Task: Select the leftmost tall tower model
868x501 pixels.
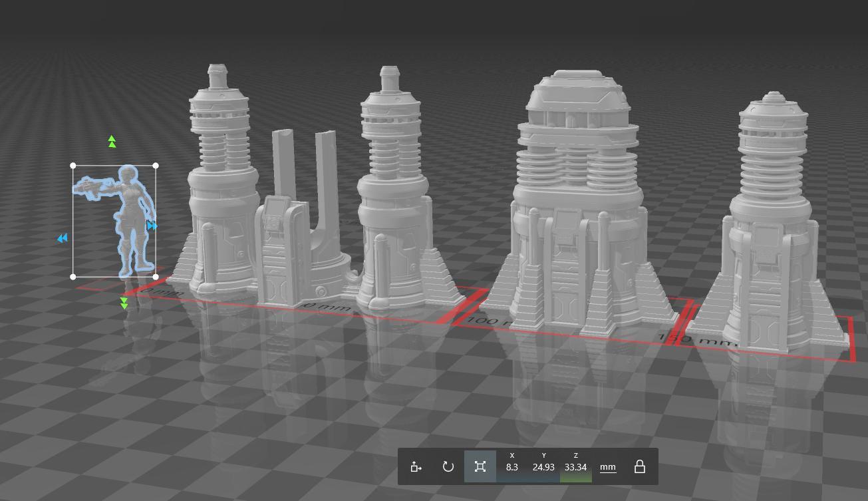Action: (x=219, y=186)
